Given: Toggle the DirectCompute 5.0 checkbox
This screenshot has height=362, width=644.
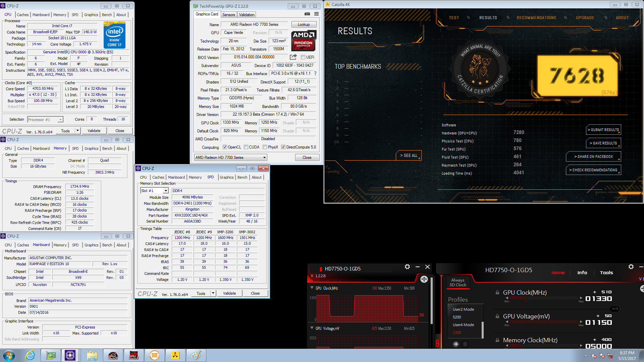Looking at the screenshot, I should pos(283,147).
